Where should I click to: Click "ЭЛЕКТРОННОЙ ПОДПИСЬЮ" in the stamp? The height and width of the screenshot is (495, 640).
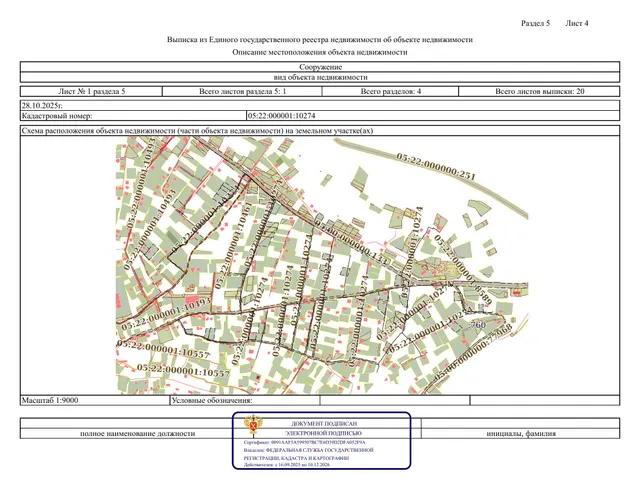coord(323,433)
